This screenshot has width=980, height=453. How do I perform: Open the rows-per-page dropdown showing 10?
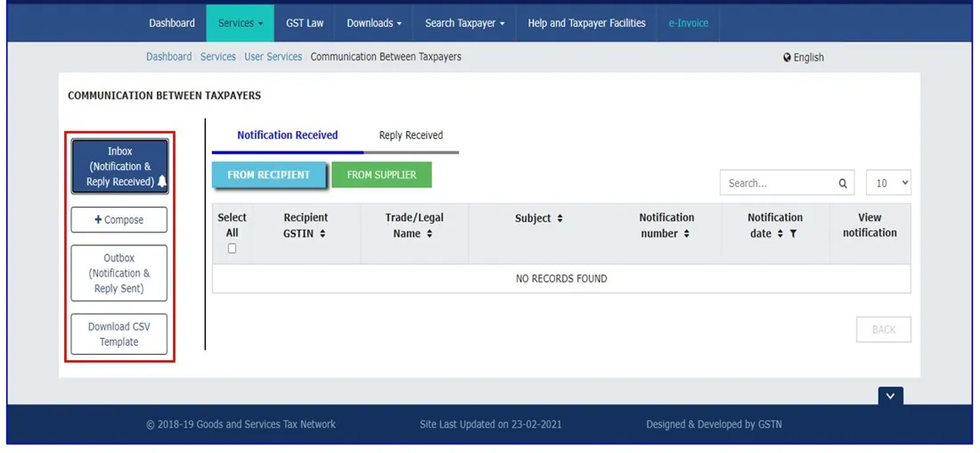(888, 183)
